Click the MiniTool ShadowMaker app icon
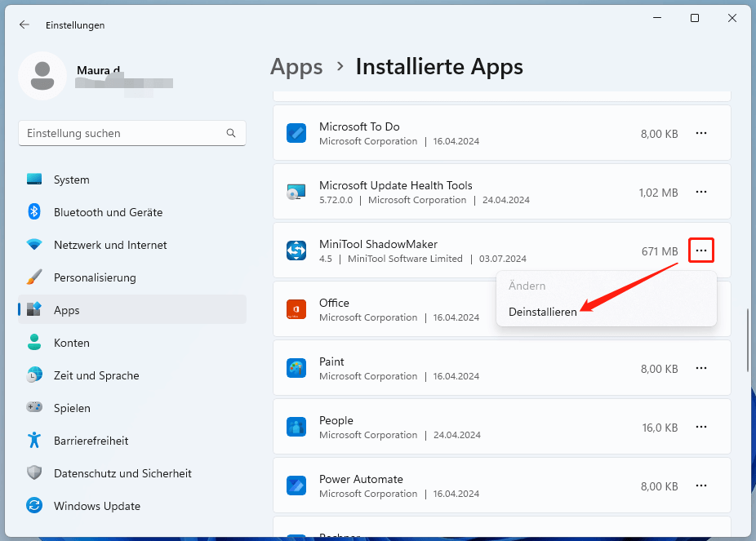This screenshot has height=541, width=756. click(x=296, y=251)
